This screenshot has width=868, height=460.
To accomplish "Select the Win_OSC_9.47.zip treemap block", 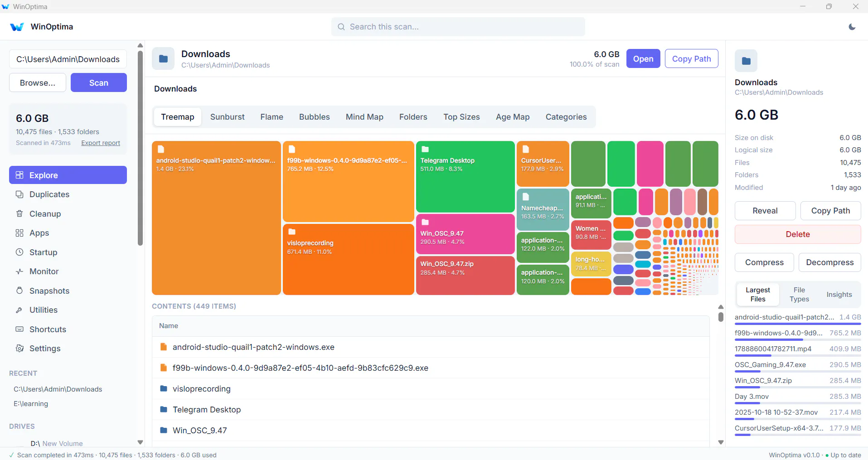I will pos(465,276).
